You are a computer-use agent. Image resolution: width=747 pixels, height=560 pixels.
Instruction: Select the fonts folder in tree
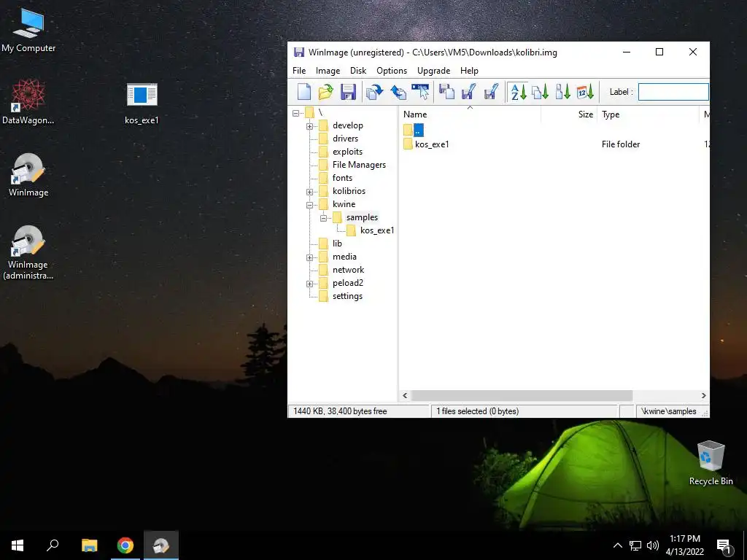pyautogui.click(x=343, y=178)
